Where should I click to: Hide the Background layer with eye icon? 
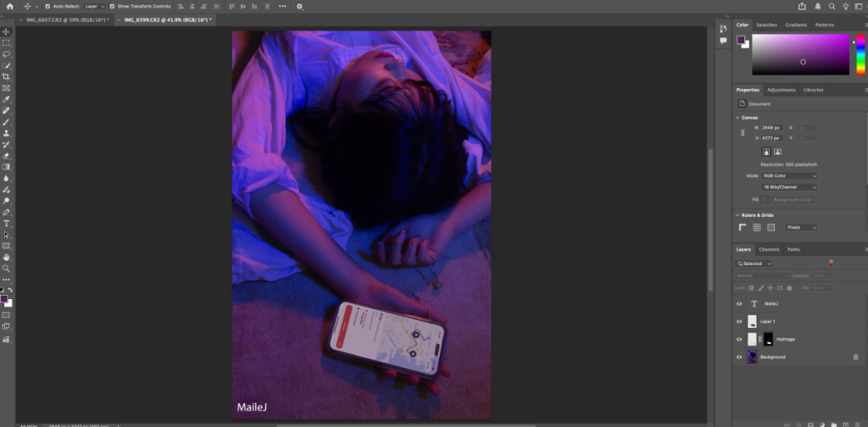739,358
